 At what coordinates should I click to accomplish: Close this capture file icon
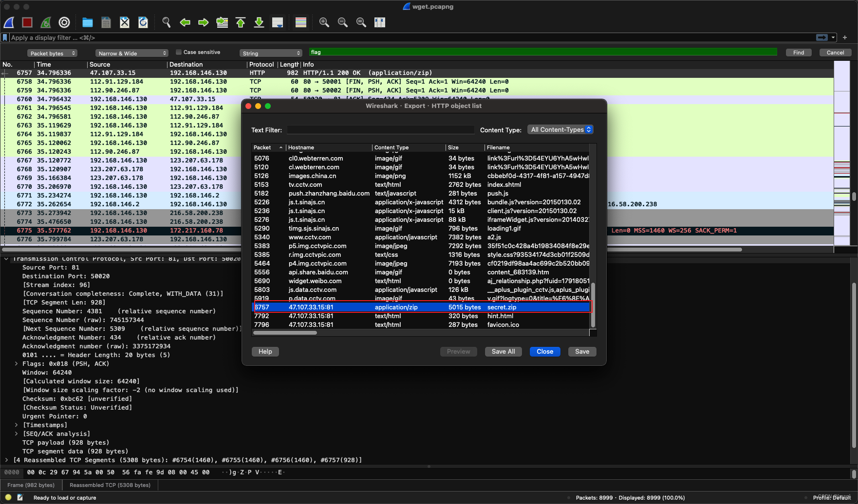125,22
